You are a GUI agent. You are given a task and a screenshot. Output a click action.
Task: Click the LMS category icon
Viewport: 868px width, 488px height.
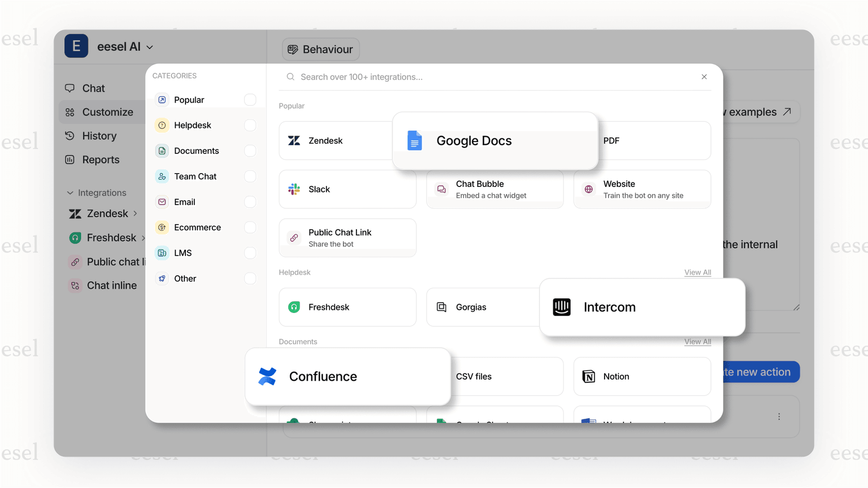click(162, 253)
